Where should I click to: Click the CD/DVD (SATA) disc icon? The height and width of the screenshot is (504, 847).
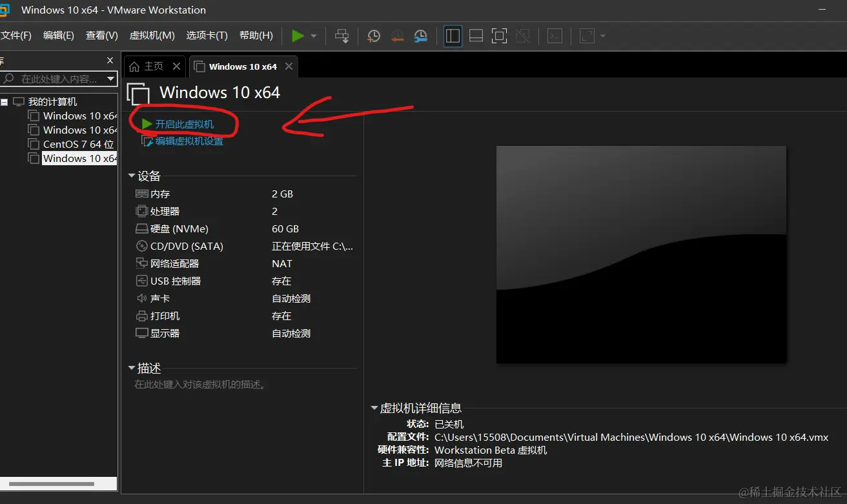tap(141, 246)
